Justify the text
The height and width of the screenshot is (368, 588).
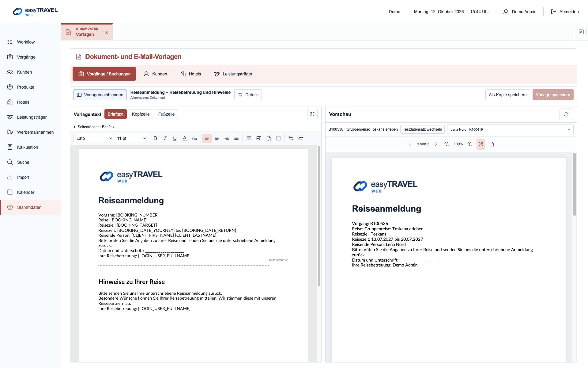click(x=236, y=138)
